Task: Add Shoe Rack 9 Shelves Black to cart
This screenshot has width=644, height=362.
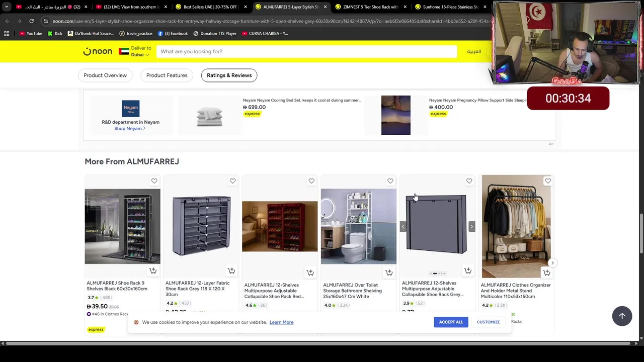Action: click(x=153, y=271)
